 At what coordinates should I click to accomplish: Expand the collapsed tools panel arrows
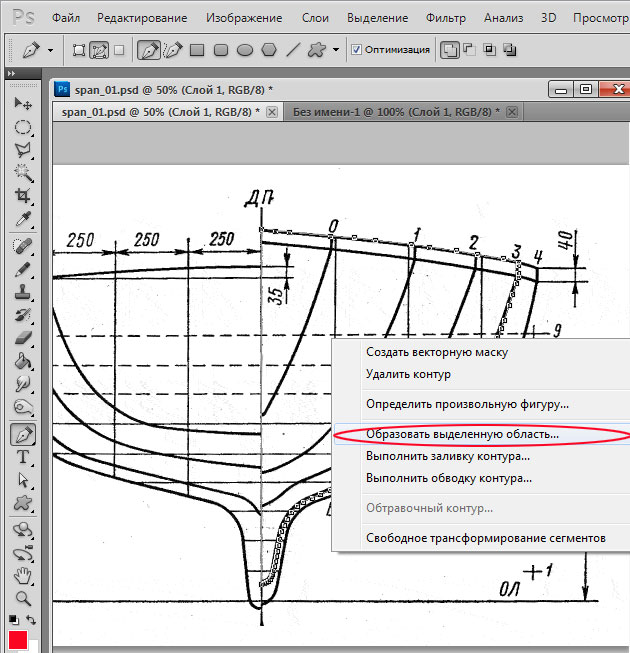[x=10, y=75]
